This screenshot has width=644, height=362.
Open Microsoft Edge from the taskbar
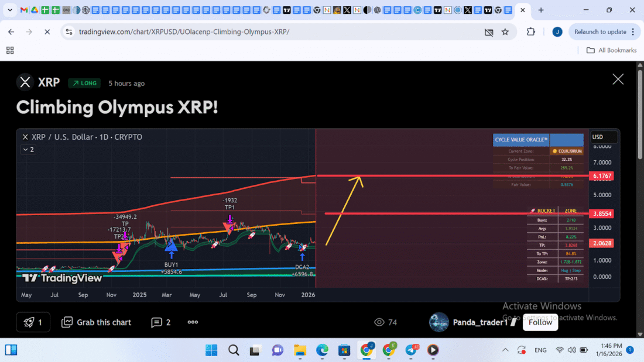pos(322,350)
